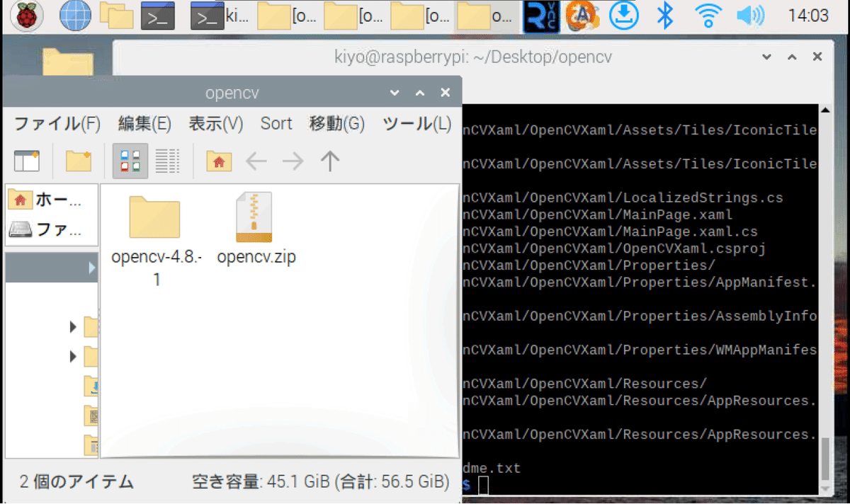Launch the terminal from the taskbar launcher
This screenshot has width=850, height=504.
158,16
